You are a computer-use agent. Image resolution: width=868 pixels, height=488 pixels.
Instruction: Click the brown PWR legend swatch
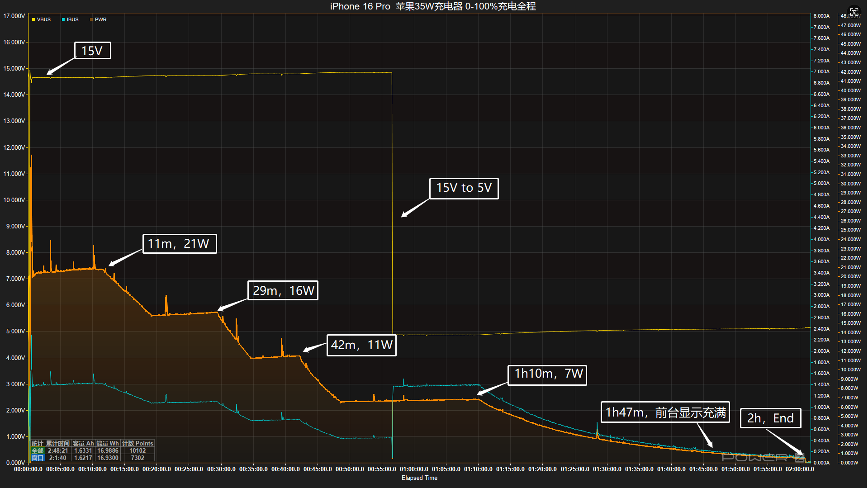tap(91, 19)
